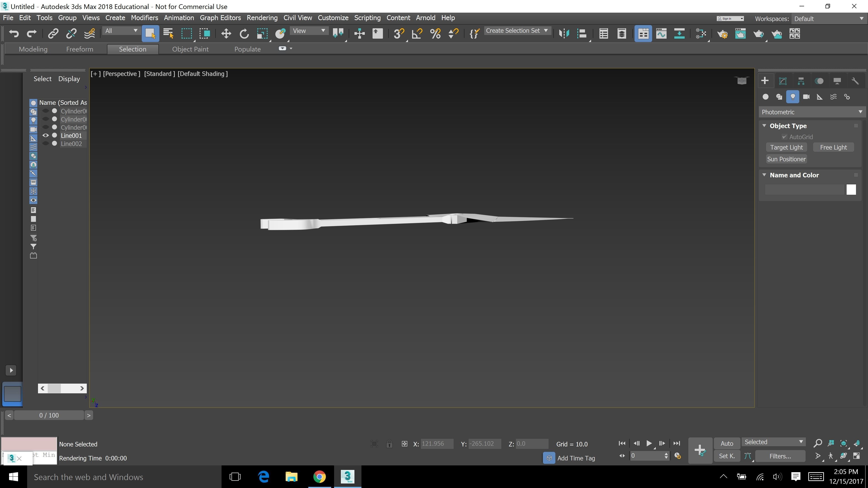Toggle Spinner Snap icon

coord(453,33)
